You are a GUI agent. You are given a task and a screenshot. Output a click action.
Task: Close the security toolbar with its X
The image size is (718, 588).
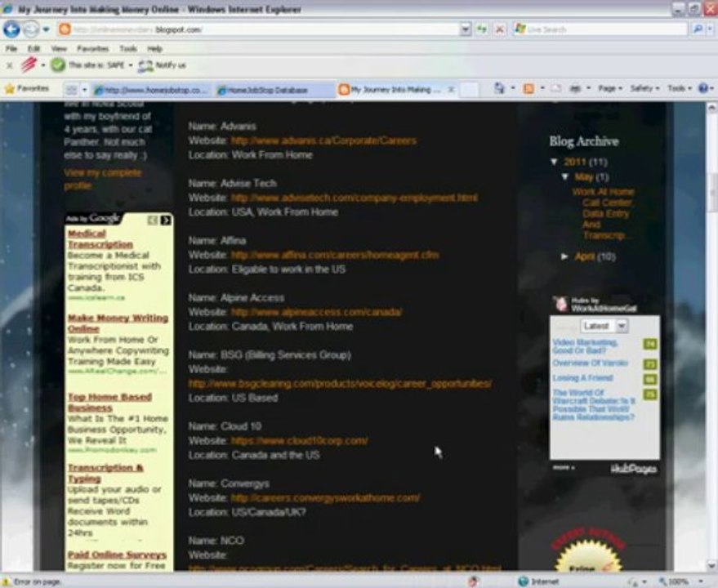[9, 65]
